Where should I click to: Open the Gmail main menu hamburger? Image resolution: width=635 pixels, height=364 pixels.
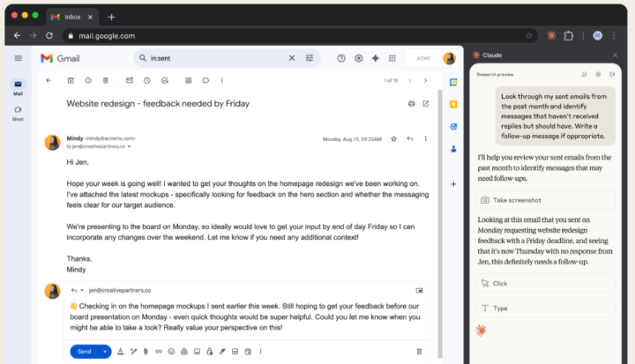[x=19, y=58]
